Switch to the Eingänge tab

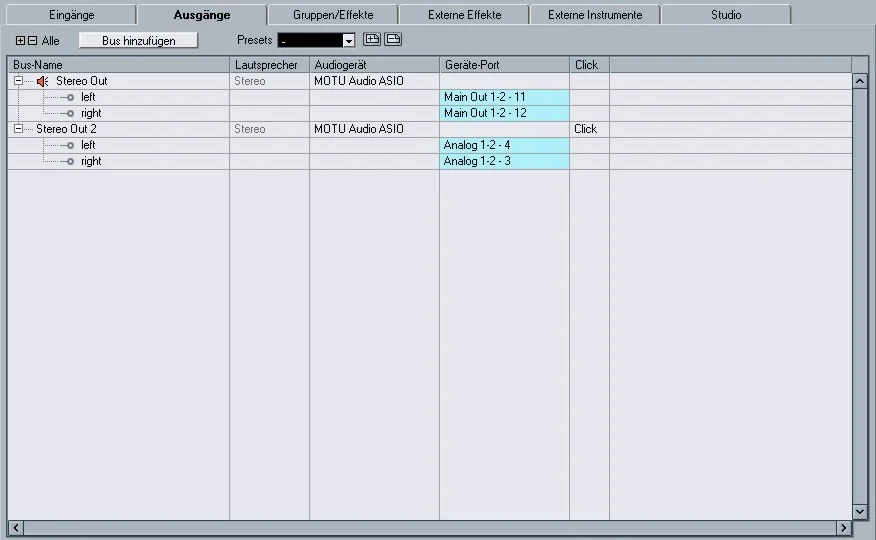pyautogui.click(x=72, y=15)
